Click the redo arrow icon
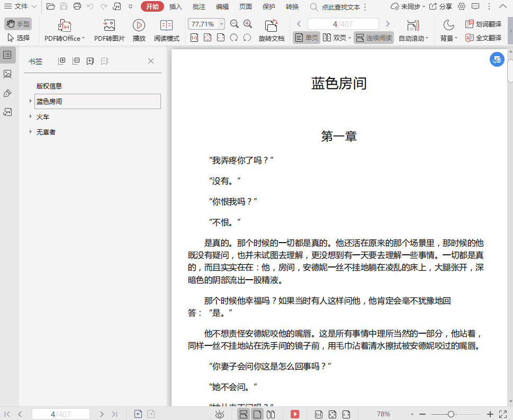 (x=104, y=6)
